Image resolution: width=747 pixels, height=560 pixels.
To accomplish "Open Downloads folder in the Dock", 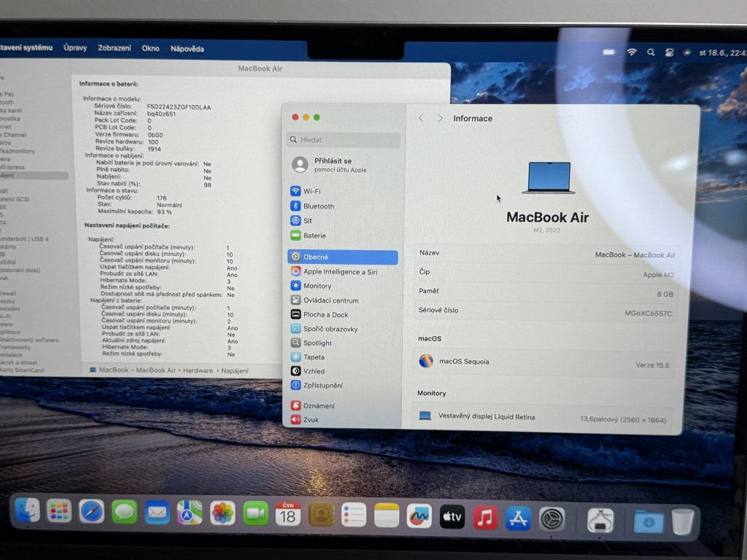I will pyautogui.click(x=649, y=522).
